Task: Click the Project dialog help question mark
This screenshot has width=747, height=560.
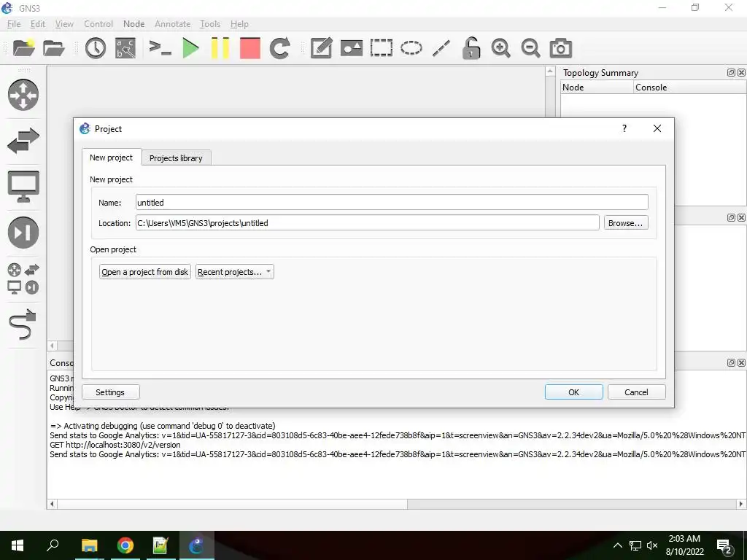Action: click(624, 128)
